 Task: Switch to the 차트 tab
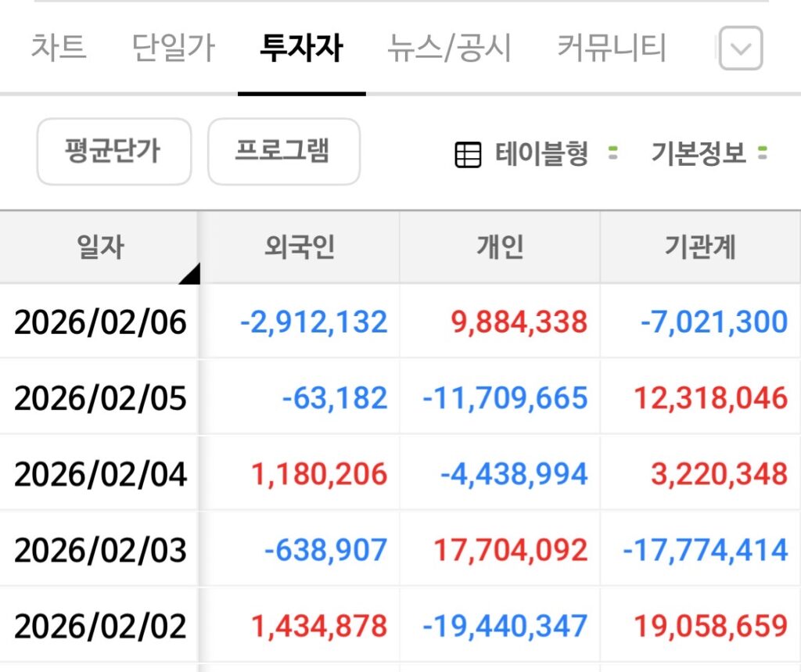(x=59, y=49)
